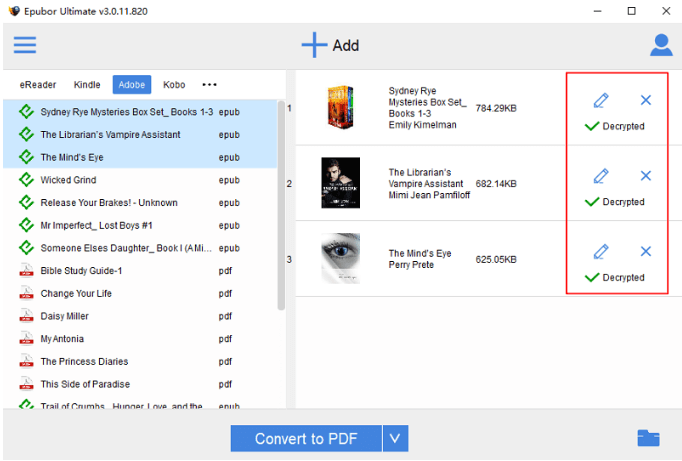
Task: Open the Kobo tab
Action: [174, 84]
